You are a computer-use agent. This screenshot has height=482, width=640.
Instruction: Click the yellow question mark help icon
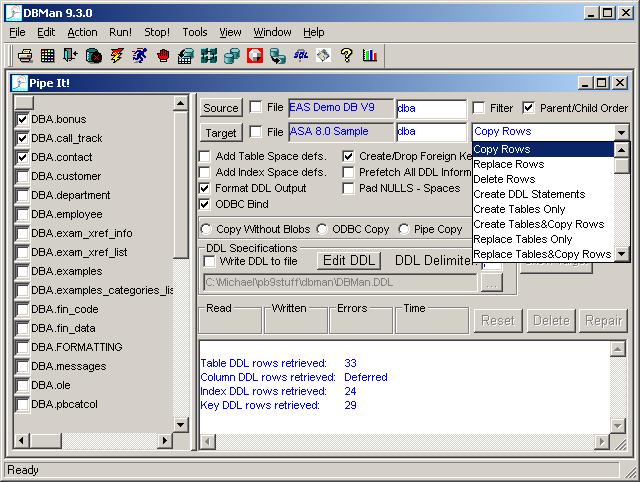(347, 55)
